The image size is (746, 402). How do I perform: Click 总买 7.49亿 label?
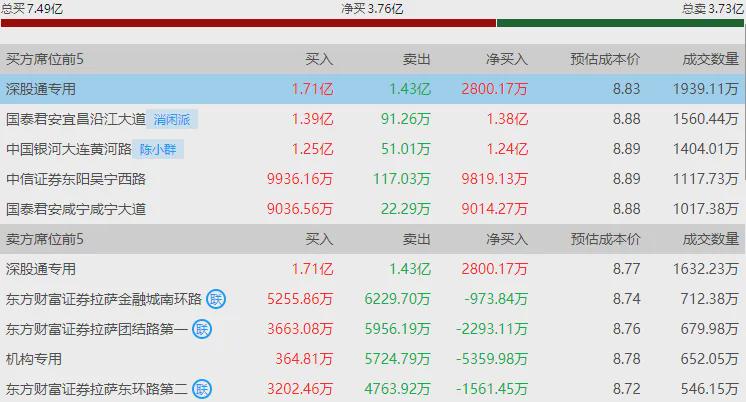[x=32, y=9]
